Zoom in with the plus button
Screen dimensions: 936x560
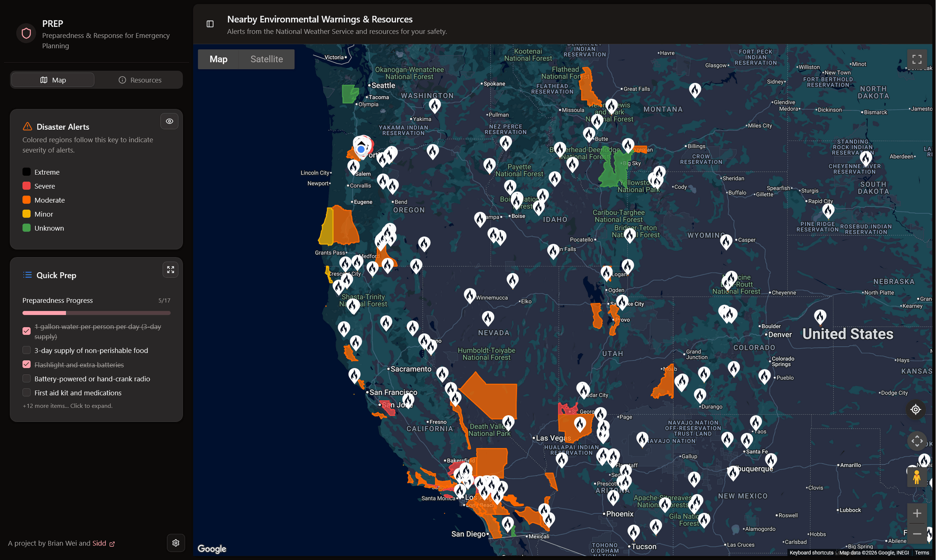[x=917, y=513]
